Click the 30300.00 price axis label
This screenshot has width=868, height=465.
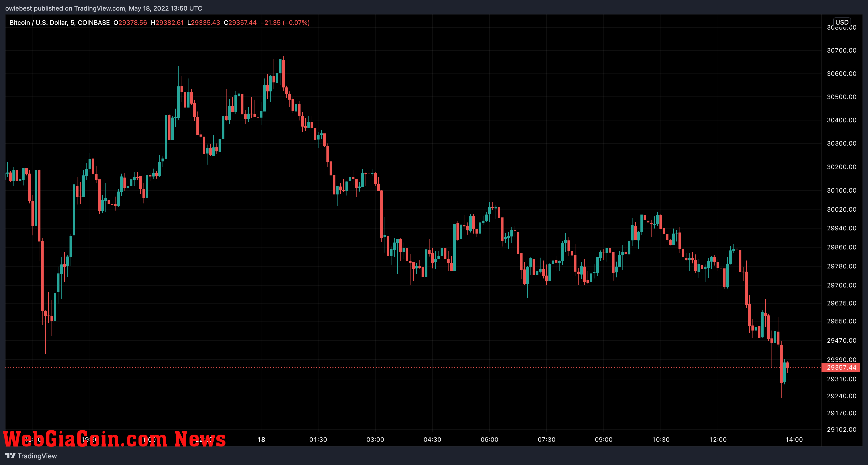[x=841, y=143]
